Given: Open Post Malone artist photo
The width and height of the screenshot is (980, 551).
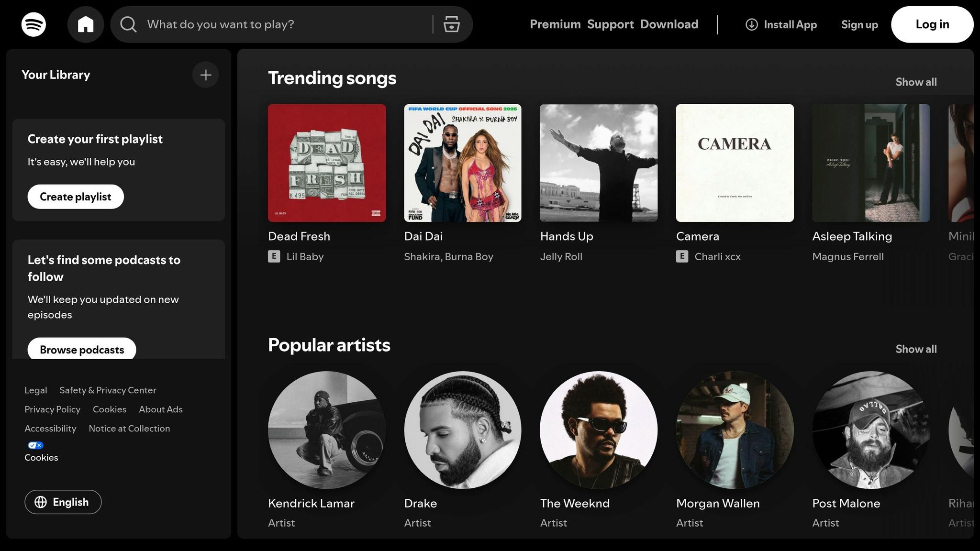Looking at the screenshot, I should pyautogui.click(x=871, y=430).
